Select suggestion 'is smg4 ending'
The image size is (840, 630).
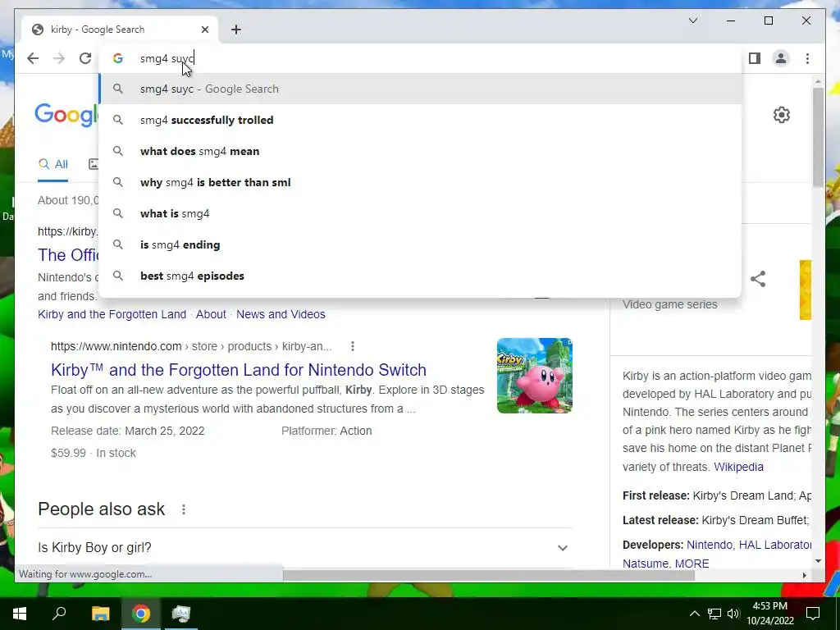[421, 244]
